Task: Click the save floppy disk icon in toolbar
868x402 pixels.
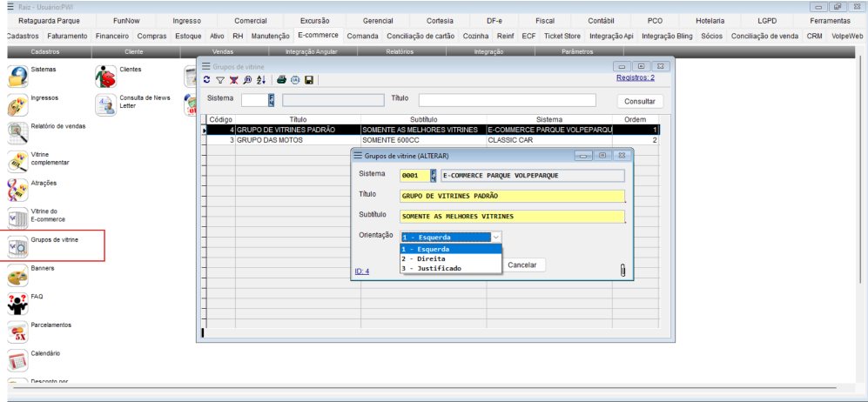Action: 309,80
